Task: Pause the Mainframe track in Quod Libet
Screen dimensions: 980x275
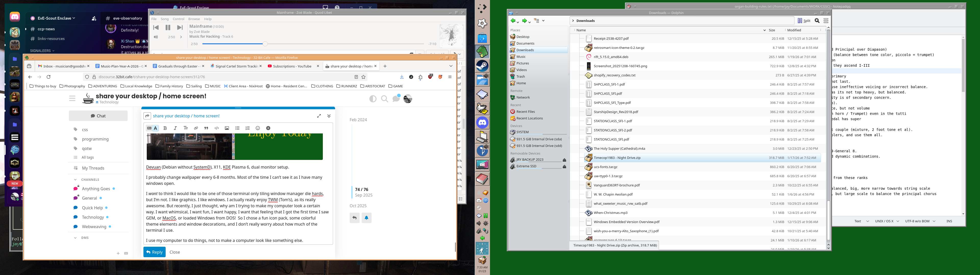Action: click(168, 27)
